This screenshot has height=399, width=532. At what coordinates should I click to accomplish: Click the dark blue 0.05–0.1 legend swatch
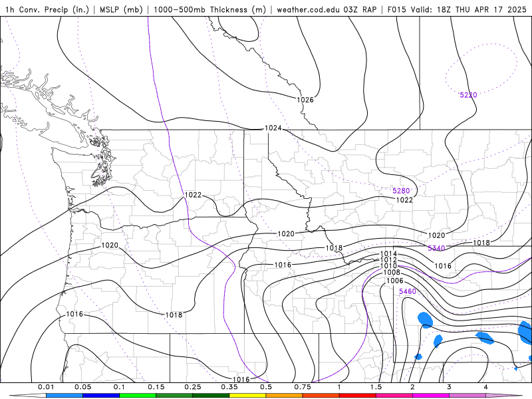[101, 396]
